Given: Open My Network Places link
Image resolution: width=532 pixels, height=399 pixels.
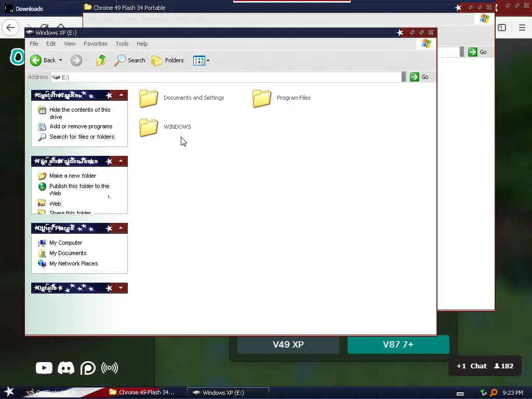Looking at the screenshot, I should 74,263.
